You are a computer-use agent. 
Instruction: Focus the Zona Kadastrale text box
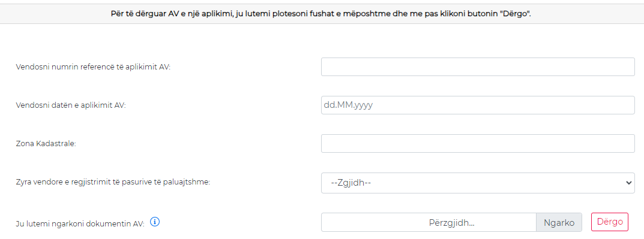pyautogui.click(x=478, y=144)
